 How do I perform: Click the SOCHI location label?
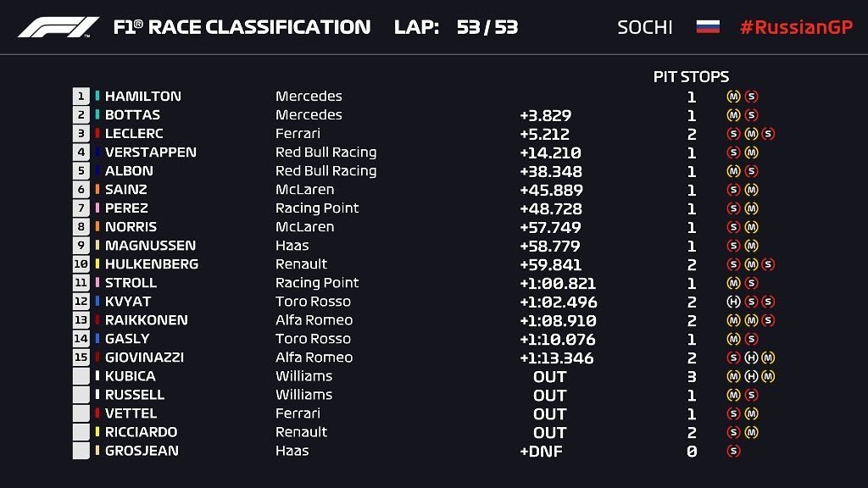[x=645, y=27]
